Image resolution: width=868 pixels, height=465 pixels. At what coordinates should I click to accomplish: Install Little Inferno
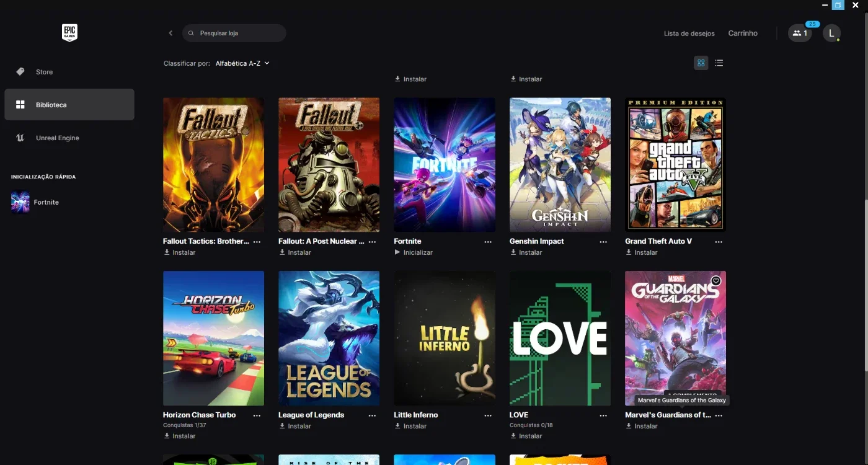(x=410, y=426)
